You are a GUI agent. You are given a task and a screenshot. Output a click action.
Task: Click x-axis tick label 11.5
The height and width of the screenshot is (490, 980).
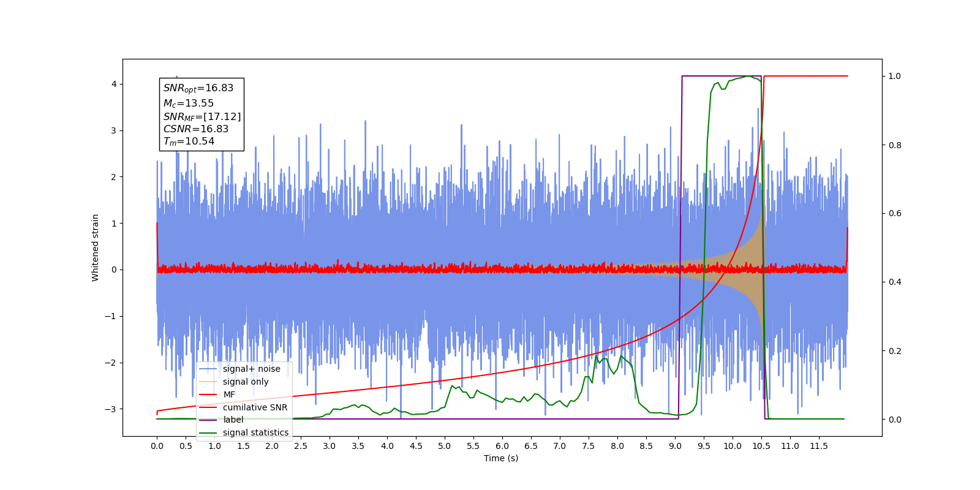click(819, 446)
